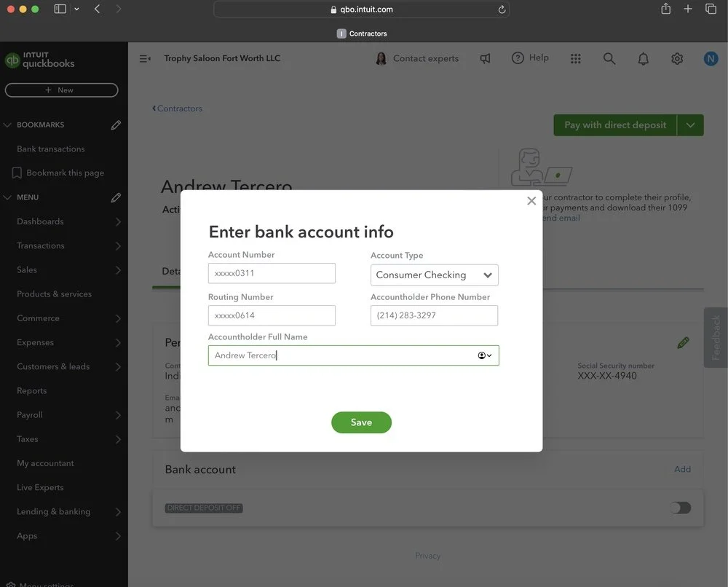Click the Privacy link
The height and width of the screenshot is (587, 728).
427,556
